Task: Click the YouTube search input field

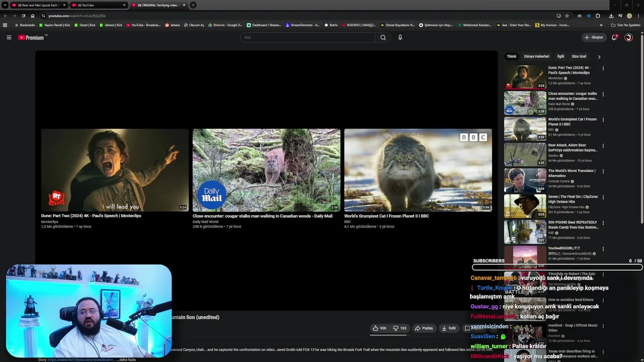Action: pos(308,37)
